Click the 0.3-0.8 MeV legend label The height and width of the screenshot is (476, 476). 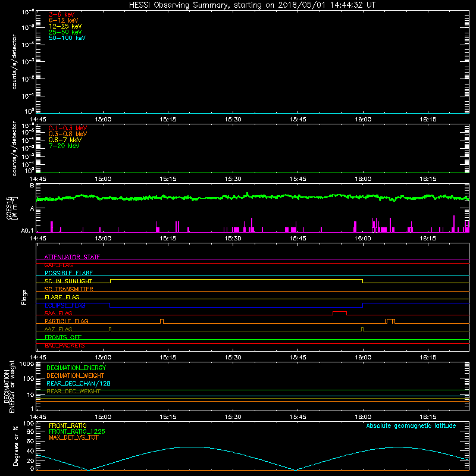(68, 134)
